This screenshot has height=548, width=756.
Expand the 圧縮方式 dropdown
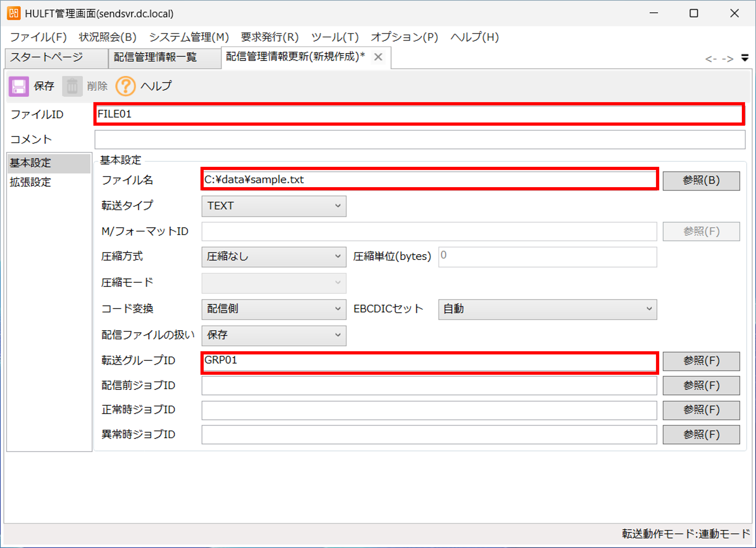point(274,257)
